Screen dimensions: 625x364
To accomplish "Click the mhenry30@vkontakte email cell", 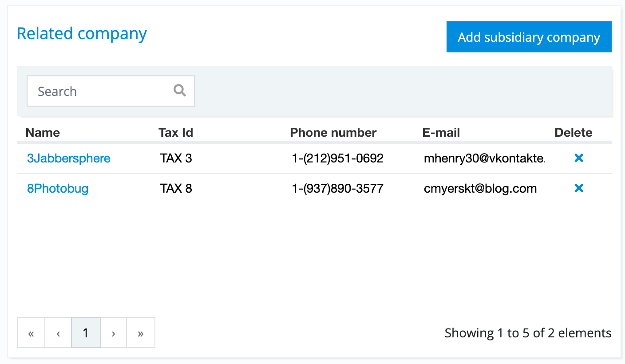I will coord(484,158).
